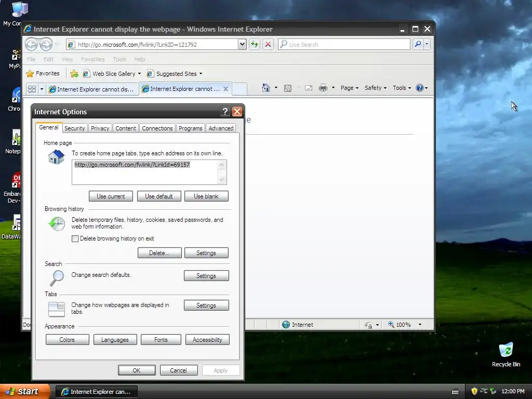Open Fonts appearance button

tap(161, 340)
